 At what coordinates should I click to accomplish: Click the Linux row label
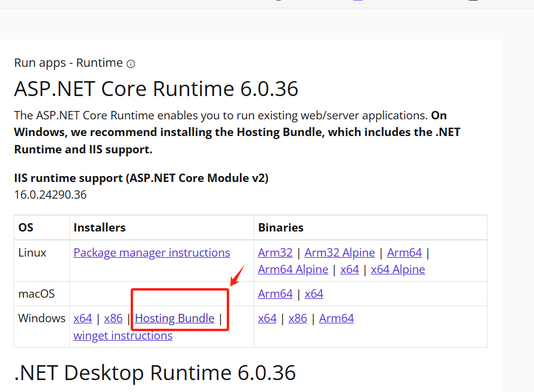click(x=32, y=253)
